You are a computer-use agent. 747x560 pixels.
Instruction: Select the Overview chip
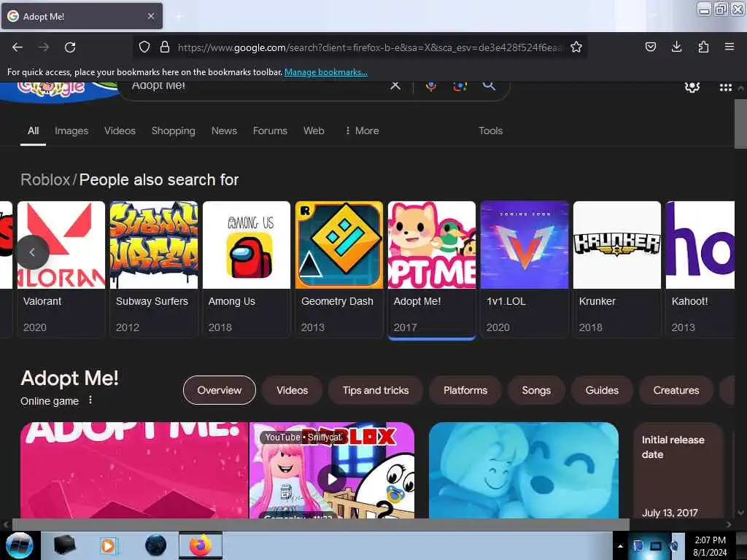(x=219, y=390)
